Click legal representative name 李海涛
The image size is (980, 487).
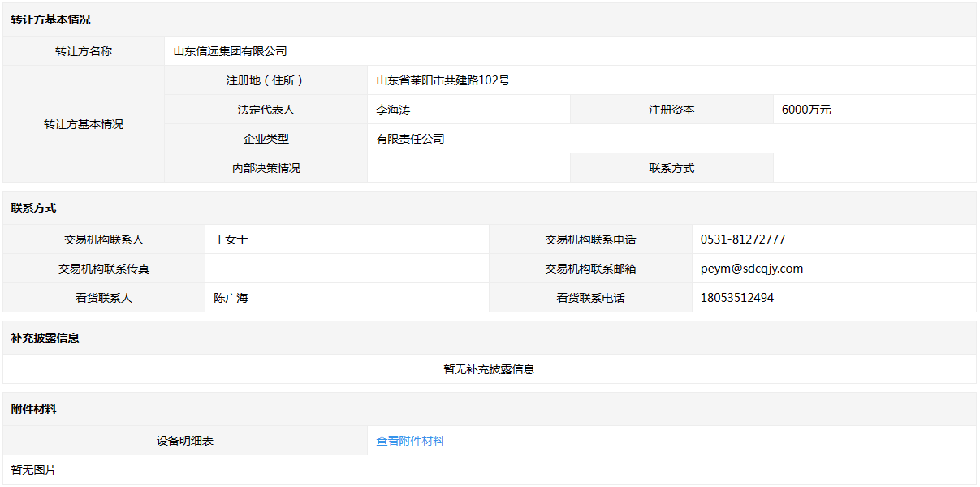pyautogui.click(x=393, y=110)
